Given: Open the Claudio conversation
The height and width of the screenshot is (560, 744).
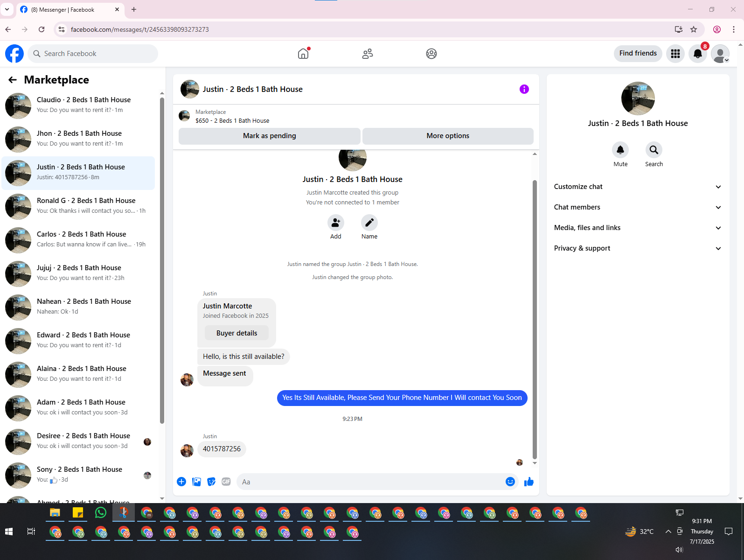Looking at the screenshot, I should (x=78, y=106).
